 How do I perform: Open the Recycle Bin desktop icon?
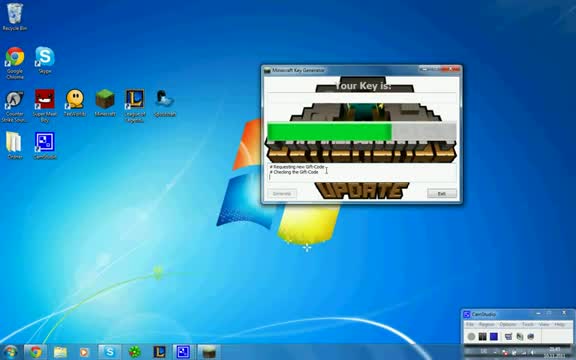pos(15,17)
